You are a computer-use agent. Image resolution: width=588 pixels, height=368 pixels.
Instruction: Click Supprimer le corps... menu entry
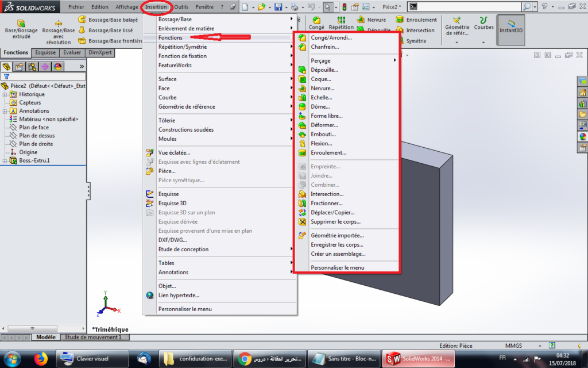tap(336, 222)
